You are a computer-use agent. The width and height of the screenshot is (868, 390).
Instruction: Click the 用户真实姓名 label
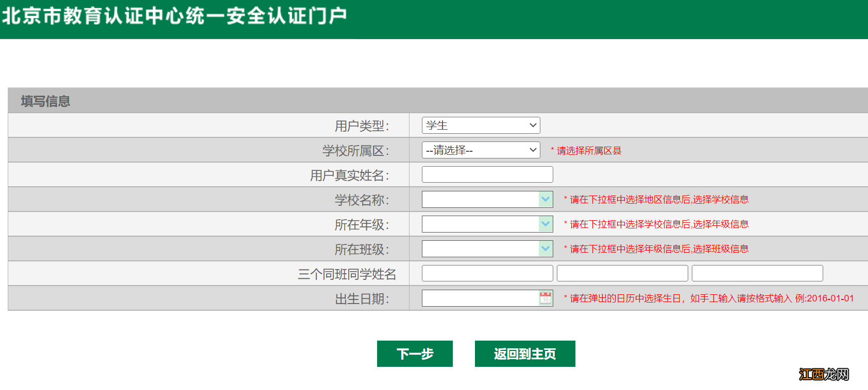(350, 175)
